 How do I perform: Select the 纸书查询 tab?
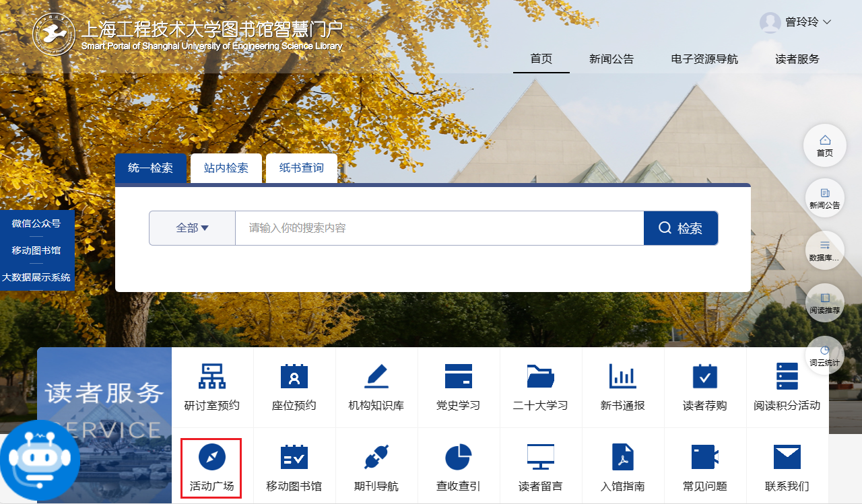pos(301,168)
